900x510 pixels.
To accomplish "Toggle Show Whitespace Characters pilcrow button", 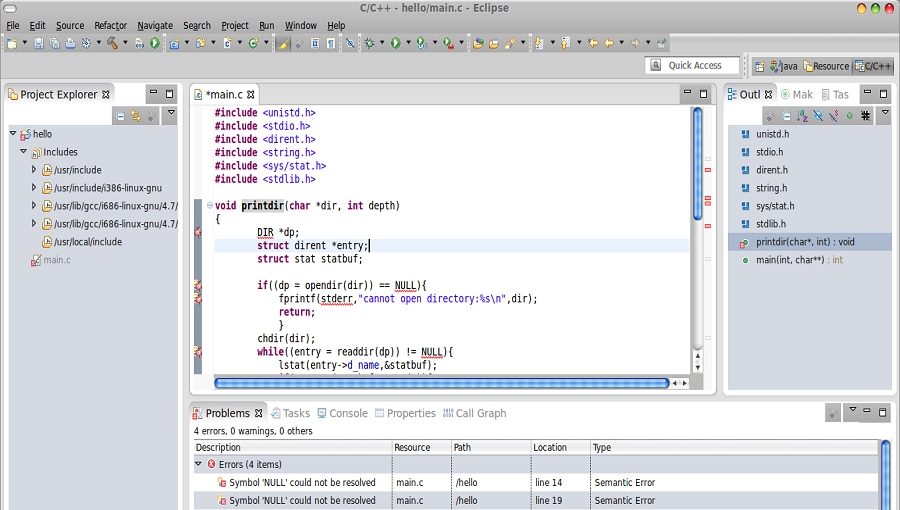I will click(x=330, y=43).
